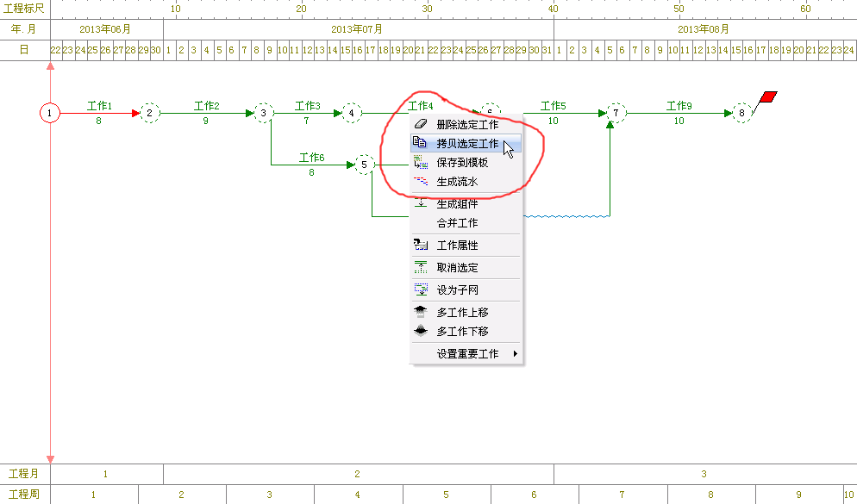Click the red finish flag marker

[767, 97]
